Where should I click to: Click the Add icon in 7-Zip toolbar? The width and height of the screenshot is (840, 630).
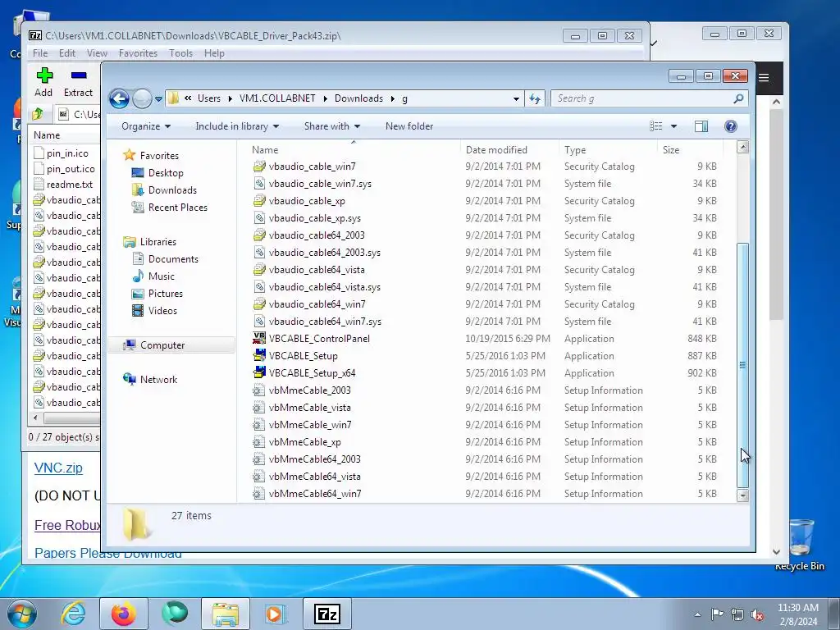(44, 75)
